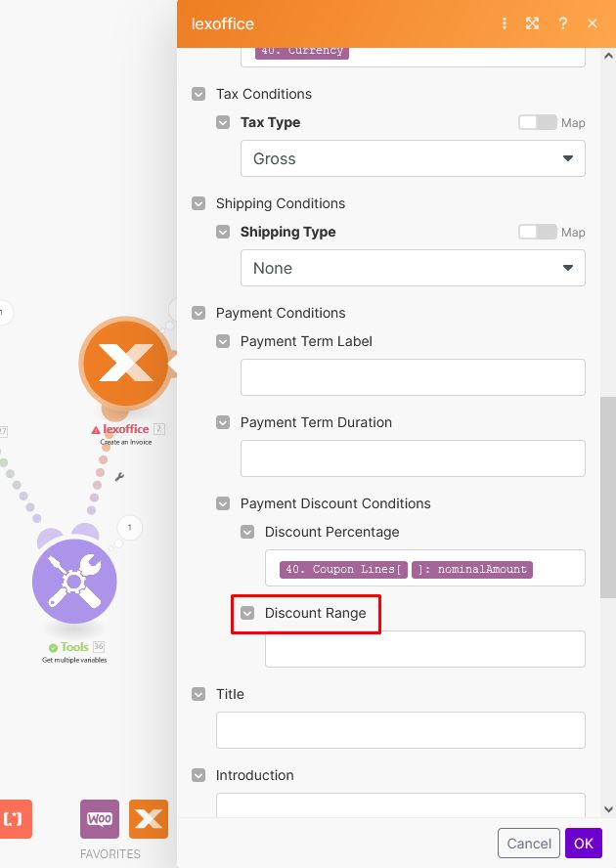Viewport: 616px width, 868px height.
Task: Open help via question mark icon
Action: click(563, 23)
